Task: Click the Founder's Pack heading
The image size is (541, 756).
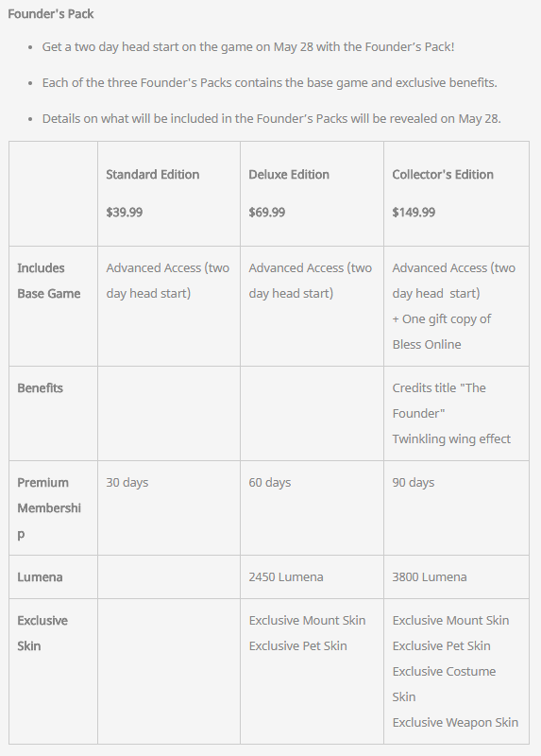Action: pos(51,14)
